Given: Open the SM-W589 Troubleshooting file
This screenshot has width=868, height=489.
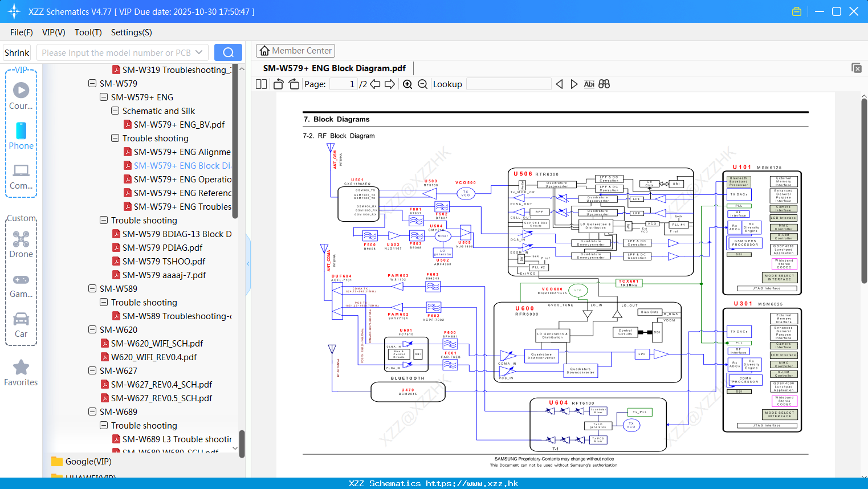Looking at the screenshot, I should (x=172, y=316).
